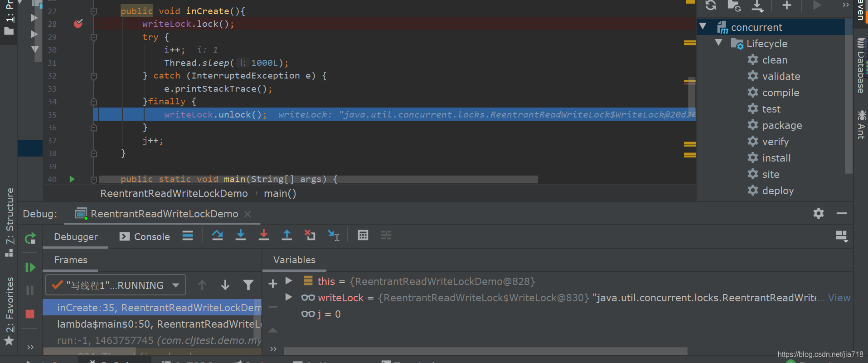Click the main() breadcrumb
The image size is (868, 363).
pos(280,193)
